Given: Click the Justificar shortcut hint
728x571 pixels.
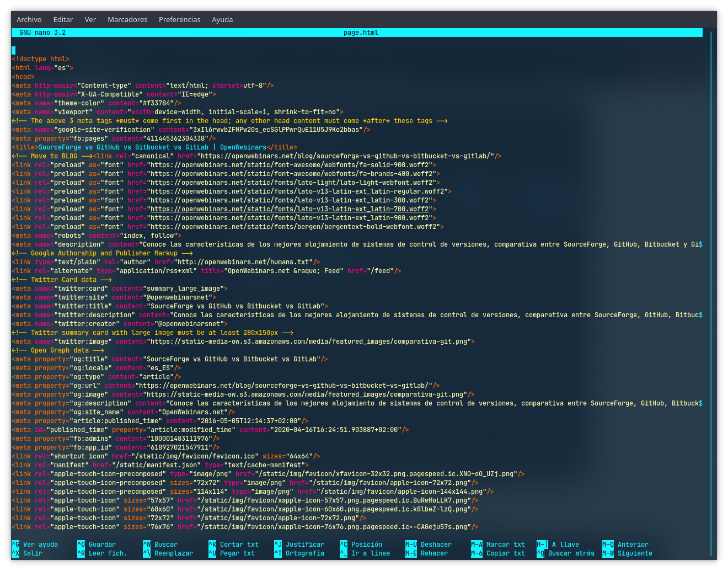Looking at the screenshot, I should pos(299,545).
